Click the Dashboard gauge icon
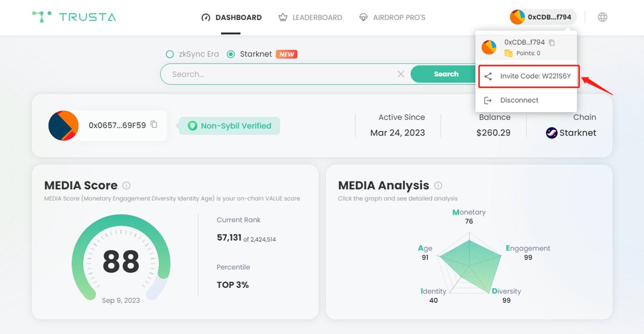Screen dimensions: 644x334 pyautogui.click(x=206, y=18)
